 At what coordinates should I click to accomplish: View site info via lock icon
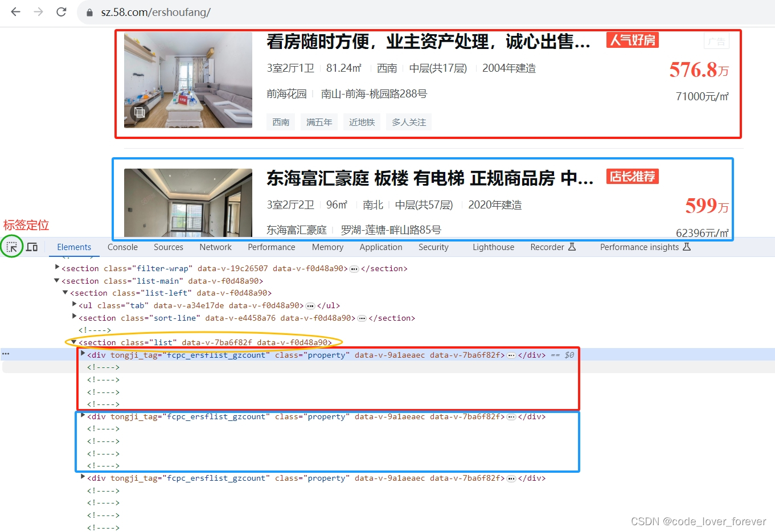[89, 13]
